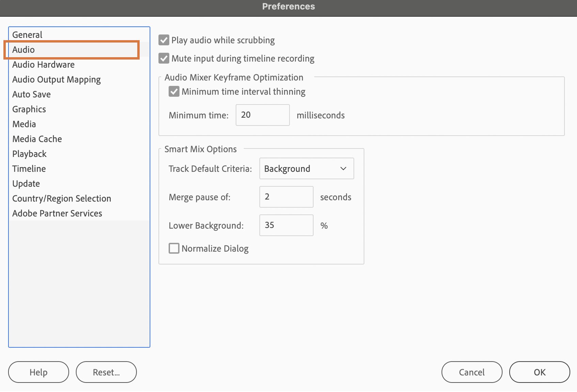
Task: Select Playback in the sidebar
Action: (29, 154)
